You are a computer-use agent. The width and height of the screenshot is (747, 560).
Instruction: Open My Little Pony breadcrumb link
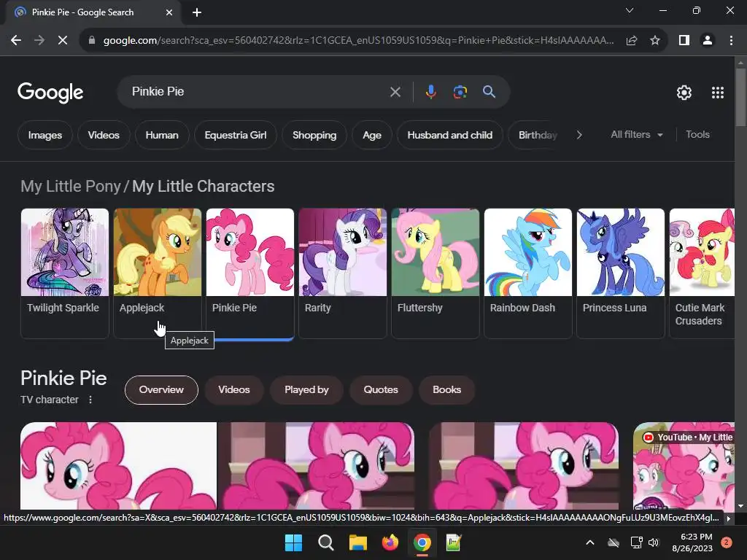pos(71,186)
